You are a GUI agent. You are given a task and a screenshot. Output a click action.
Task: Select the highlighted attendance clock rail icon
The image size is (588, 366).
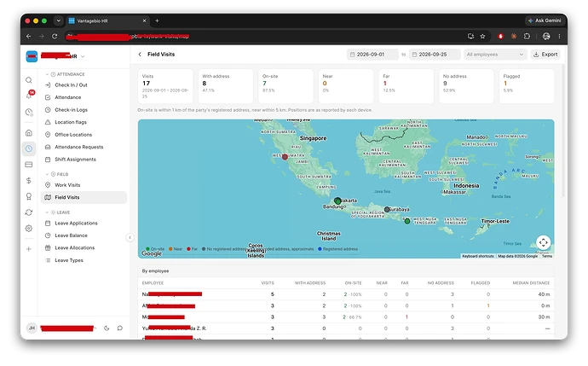29,148
